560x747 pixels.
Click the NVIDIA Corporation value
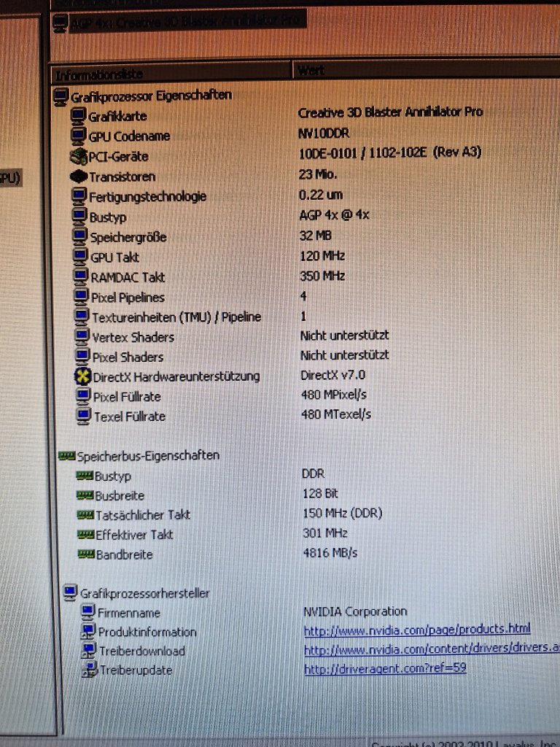pyautogui.click(x=355, y=611)
